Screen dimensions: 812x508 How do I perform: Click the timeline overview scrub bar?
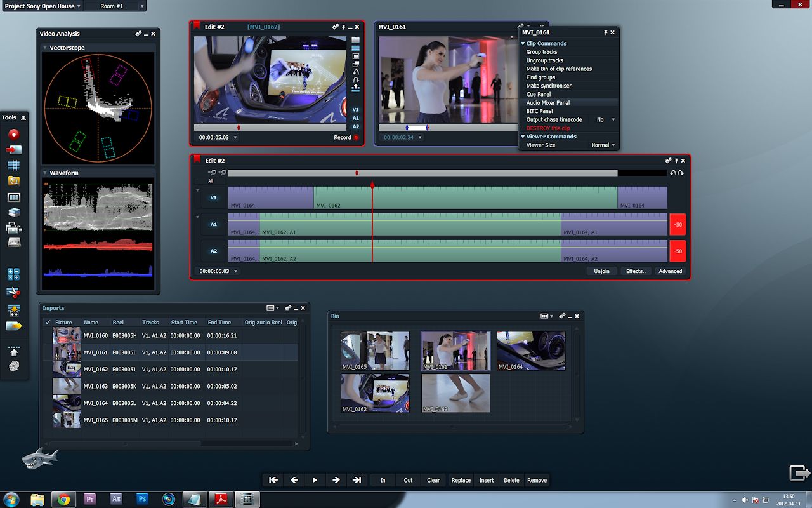click(422, 173)
